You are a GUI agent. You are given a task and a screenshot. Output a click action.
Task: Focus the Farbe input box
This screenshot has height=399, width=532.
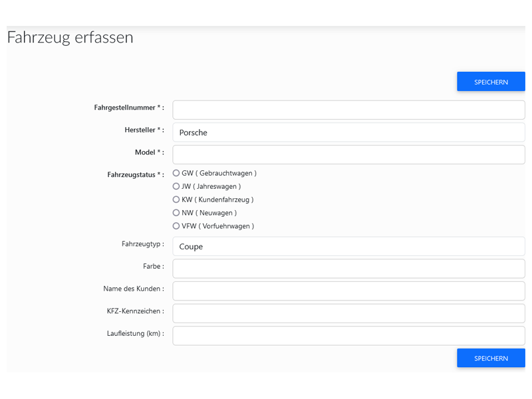point(348,269)
